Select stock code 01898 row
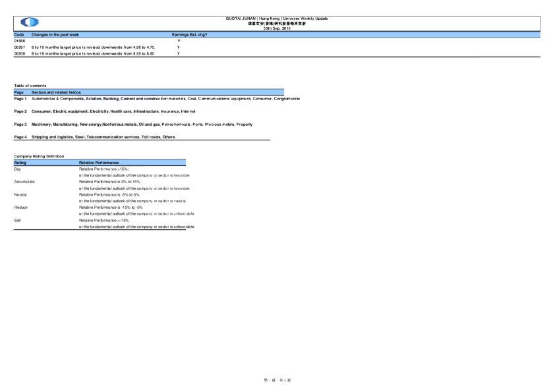 (x=19, y=41)
